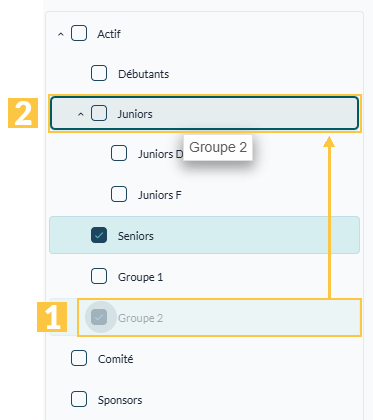Collapse the Juniors subgroup chevron
This screenshot has width=373, height=420.
point(81,114)
